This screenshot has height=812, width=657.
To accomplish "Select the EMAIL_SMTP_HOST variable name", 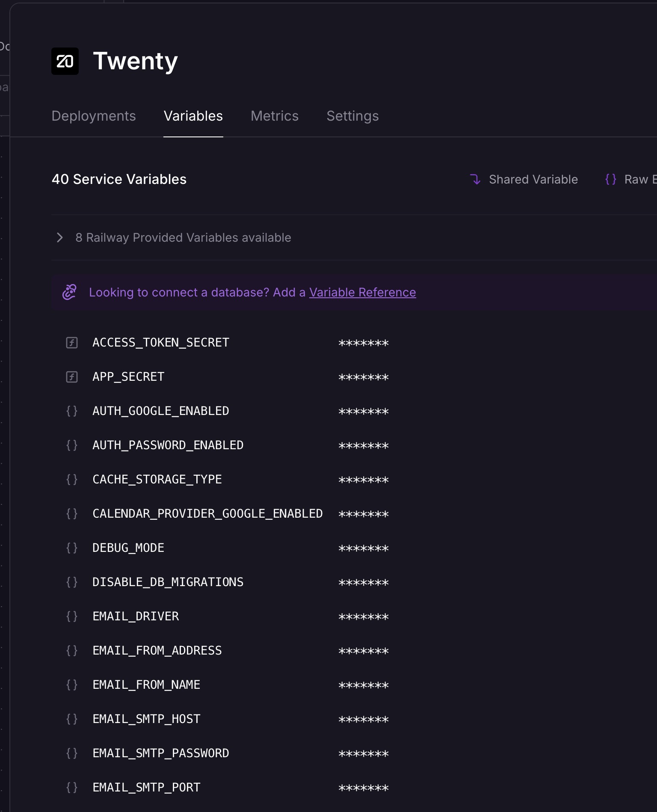I will 146,719.
